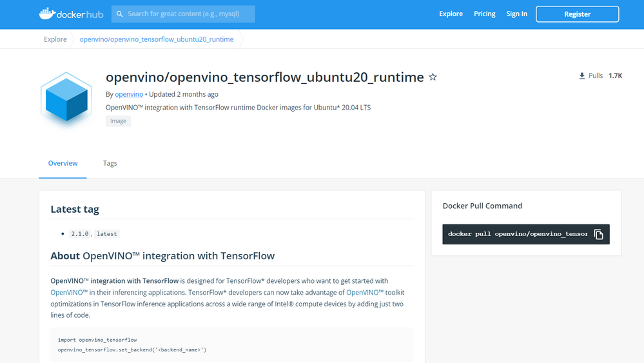The image size is (644, 363).
Task: Click the set_backend code line
Action: [x=132, y=350]
